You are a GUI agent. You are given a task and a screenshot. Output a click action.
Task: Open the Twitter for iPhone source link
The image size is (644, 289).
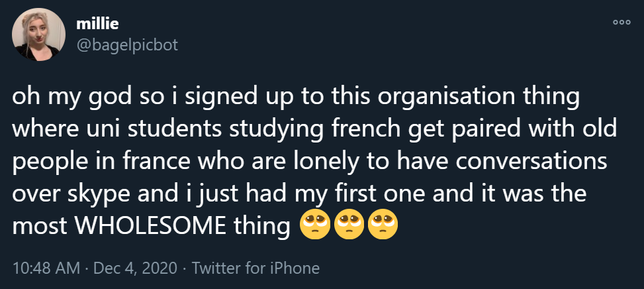click(x=255, y=268)
